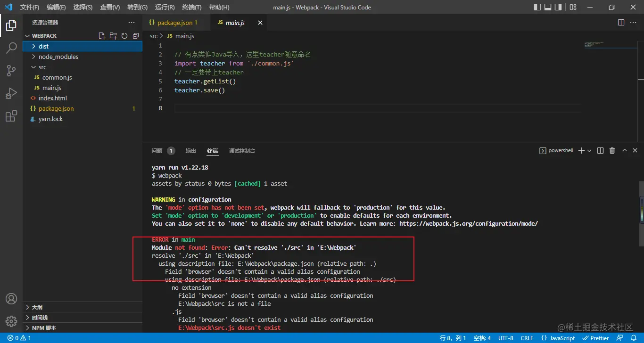644x343 pixels.
Task: Switch to package.json editor tab
Action: (174, 23)
